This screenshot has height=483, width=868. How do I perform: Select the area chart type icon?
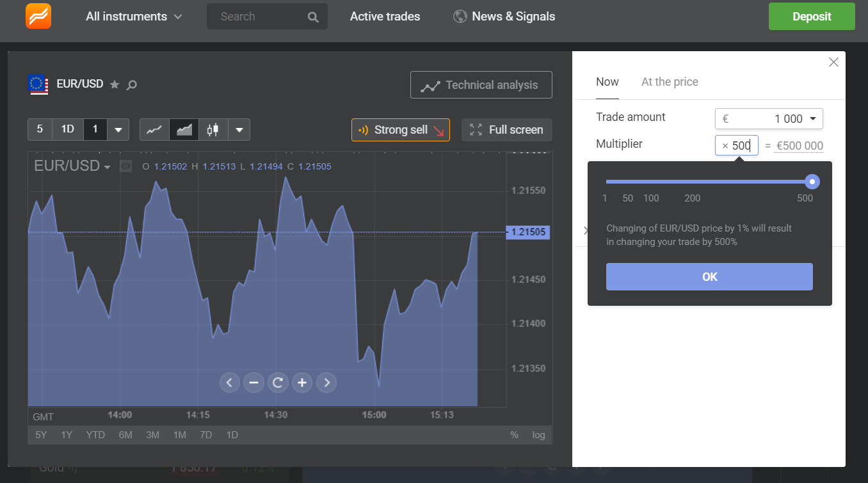click(184, 130)
